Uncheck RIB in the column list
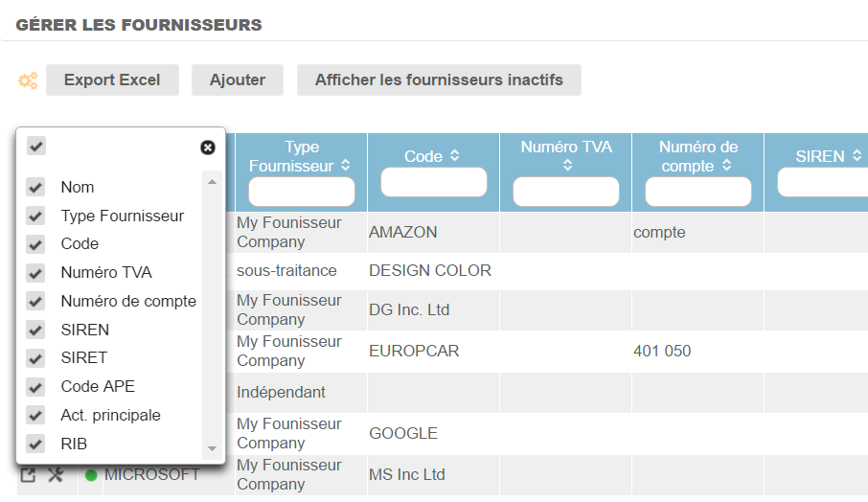The height and width of the screenshot is (502, 868). pyautogui.click(x=36, y=444)
